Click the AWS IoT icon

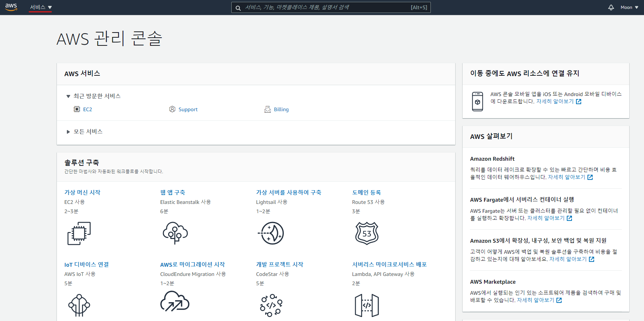pyautogui.click(x=79, y=305)
